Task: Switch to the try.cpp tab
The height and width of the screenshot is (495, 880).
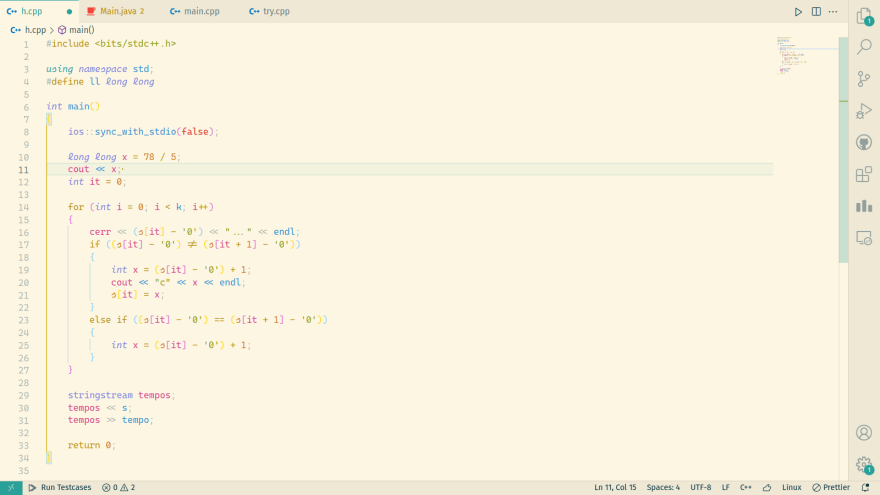Action: coord(276,11)
